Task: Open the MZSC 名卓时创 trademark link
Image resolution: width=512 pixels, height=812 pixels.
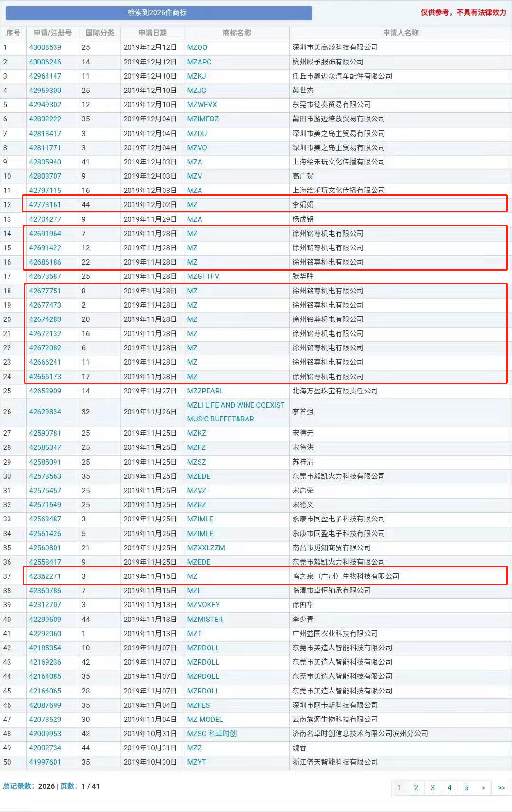Action: tap(211, 734)
